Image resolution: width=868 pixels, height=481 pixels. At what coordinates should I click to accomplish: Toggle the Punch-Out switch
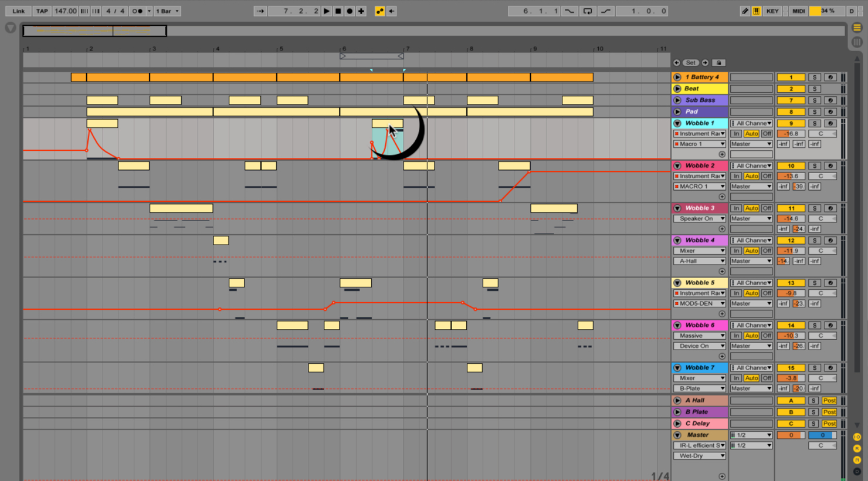click(606, 11)
